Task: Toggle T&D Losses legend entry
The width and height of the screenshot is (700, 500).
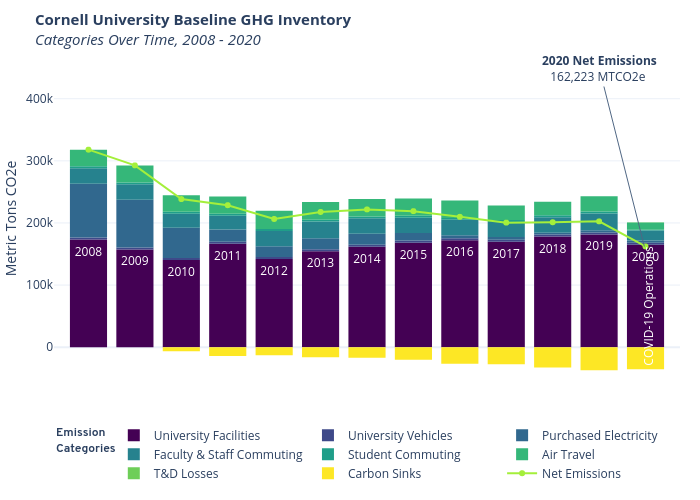Action: tap(185, 474)
